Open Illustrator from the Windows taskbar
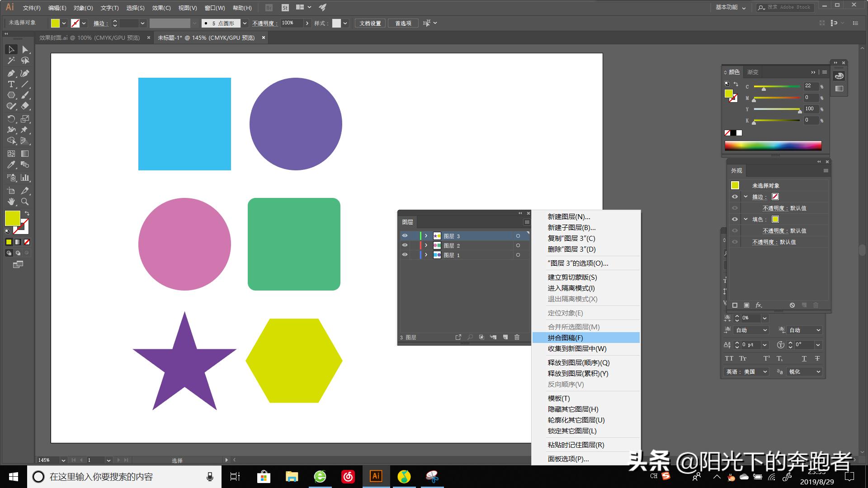Screen dimensions: 868x488 376,476
